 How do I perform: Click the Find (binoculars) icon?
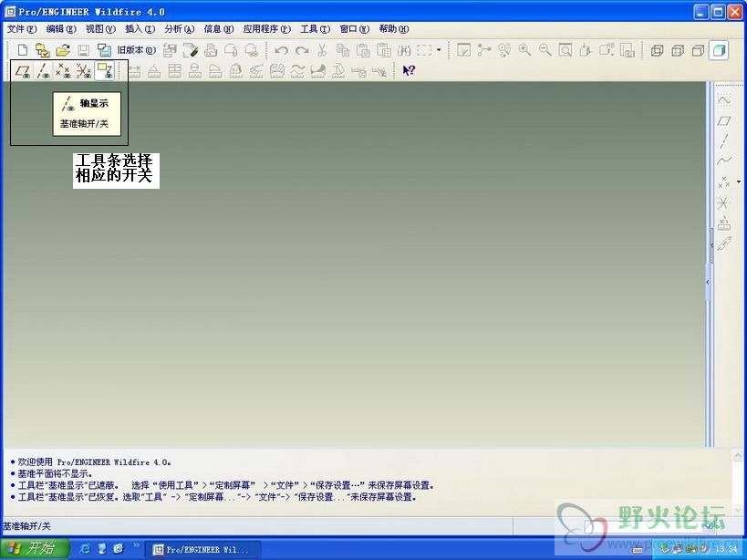point(404,49)
